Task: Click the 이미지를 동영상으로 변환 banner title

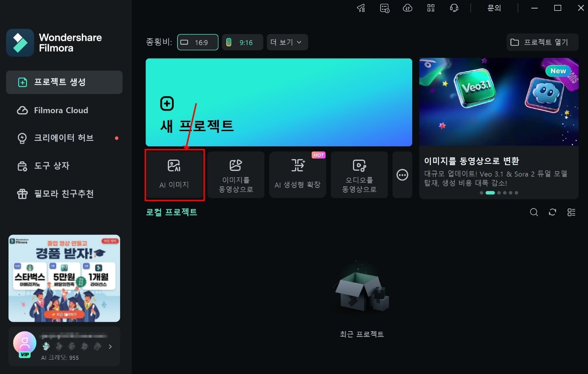Action: (472, 161)
